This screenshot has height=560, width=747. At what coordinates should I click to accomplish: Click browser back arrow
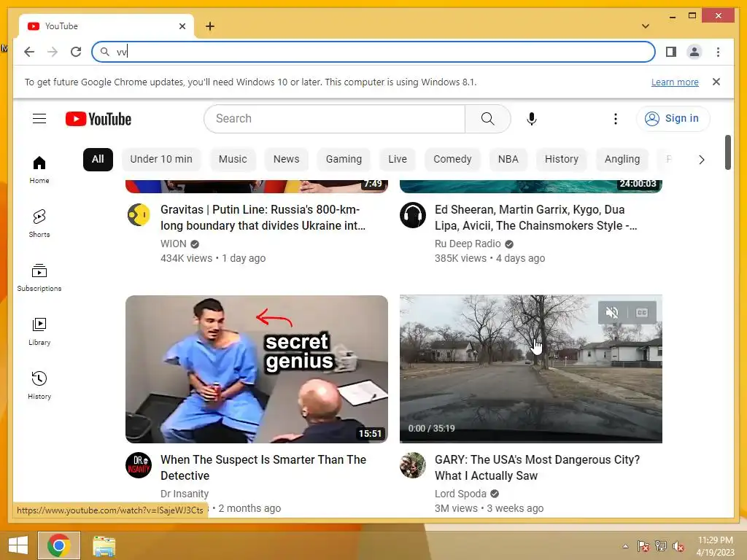pyautogui.click(x=29, y=52)
